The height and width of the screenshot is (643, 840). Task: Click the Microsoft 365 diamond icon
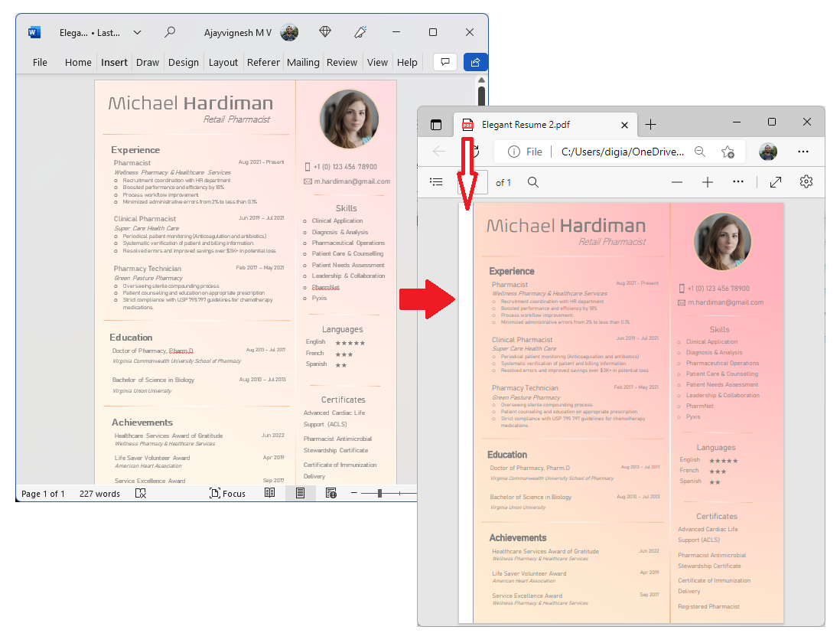[x=325, y=32]
